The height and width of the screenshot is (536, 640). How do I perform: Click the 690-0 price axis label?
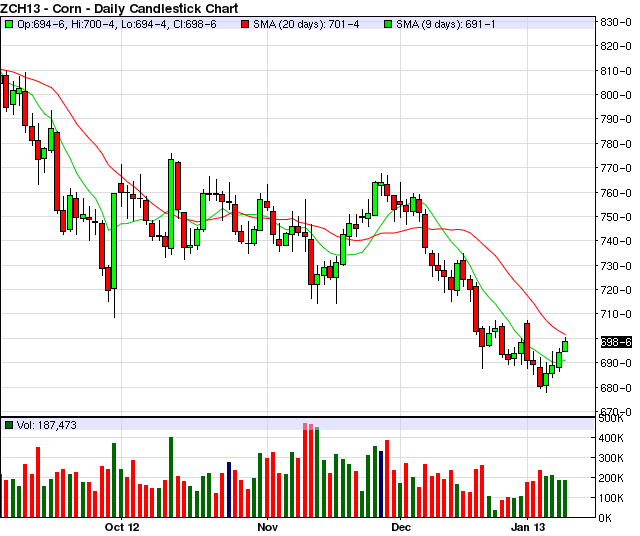coord(616,363)
